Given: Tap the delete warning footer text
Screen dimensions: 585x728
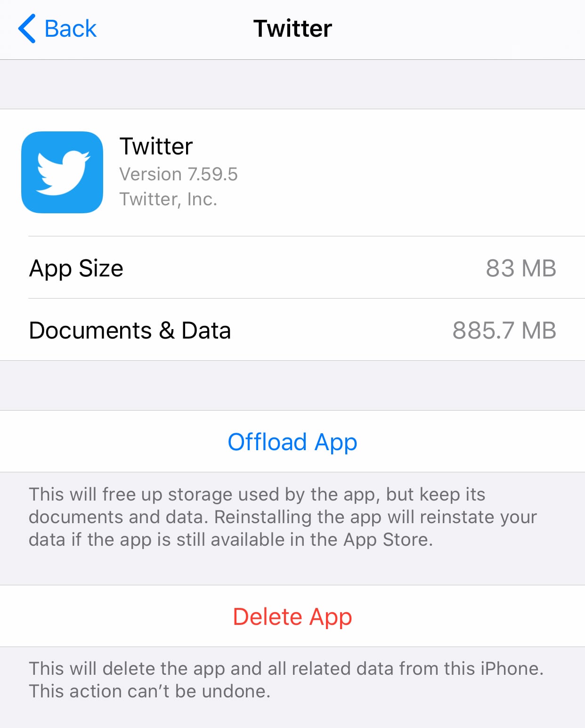Looking at the screenshot, I should click(286, 680).
